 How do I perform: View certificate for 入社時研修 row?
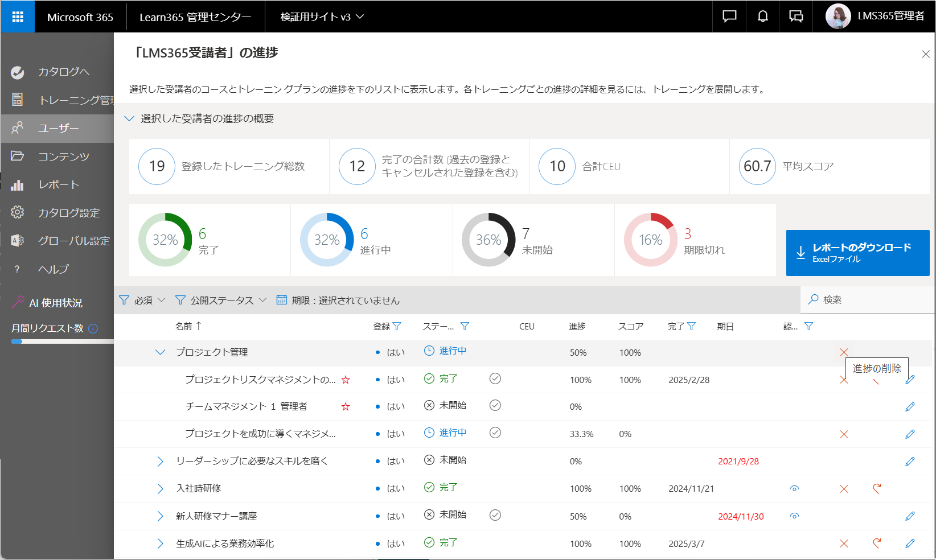tap(795, 489)
